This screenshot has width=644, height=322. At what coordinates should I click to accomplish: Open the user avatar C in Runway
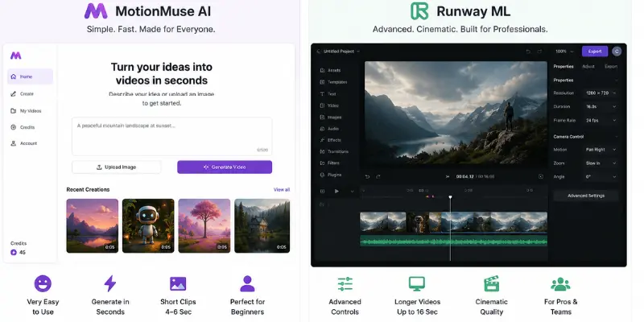[616, 52]
